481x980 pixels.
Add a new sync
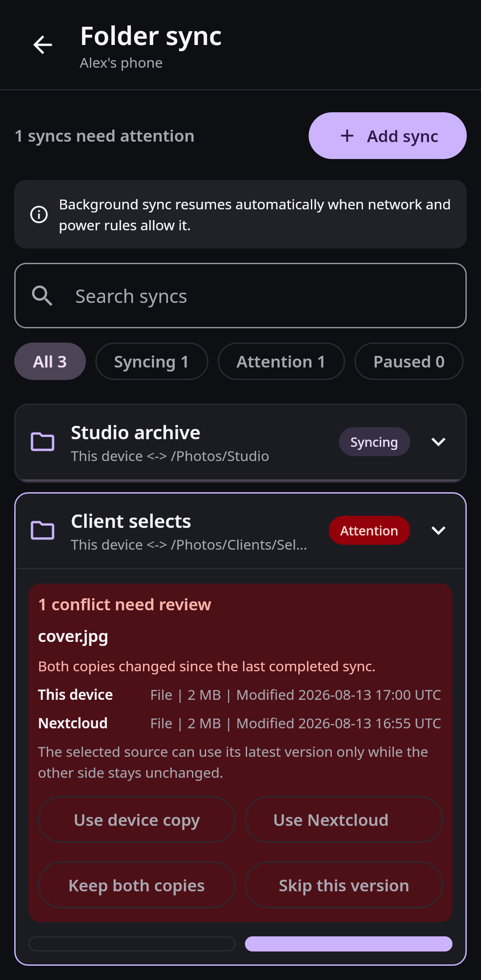387,136
